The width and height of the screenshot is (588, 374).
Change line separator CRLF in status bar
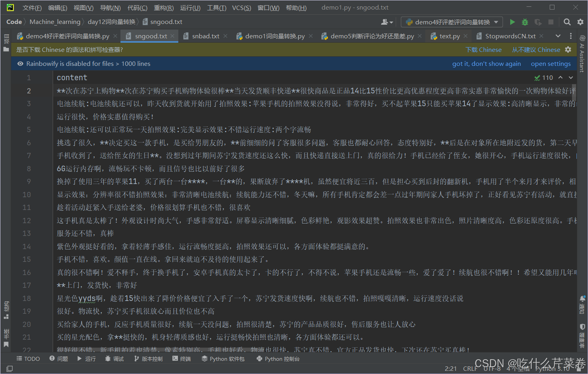470,368
